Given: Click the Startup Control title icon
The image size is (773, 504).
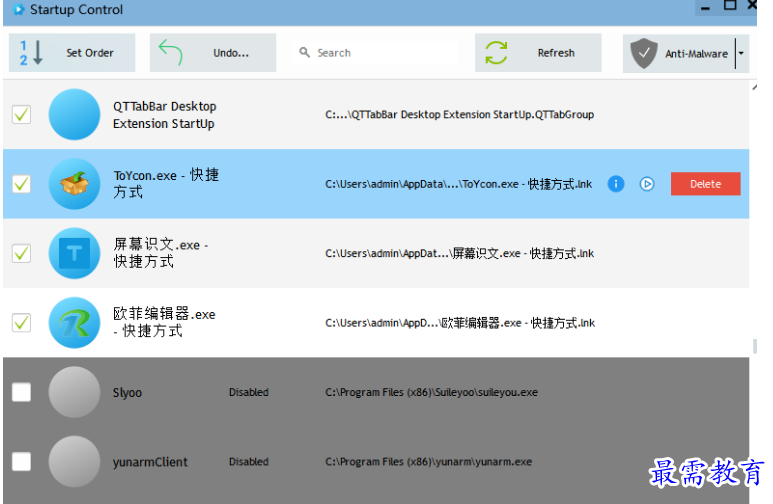Looking at the screenshot, I should pyautogui.click(x=18, y=9).
